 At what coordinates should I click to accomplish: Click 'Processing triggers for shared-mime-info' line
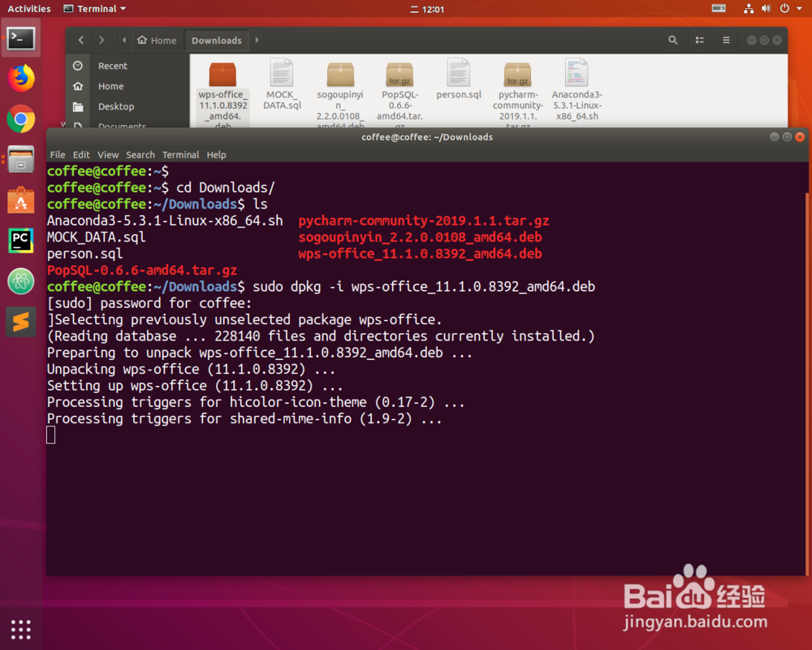click(x=244, y=418)
